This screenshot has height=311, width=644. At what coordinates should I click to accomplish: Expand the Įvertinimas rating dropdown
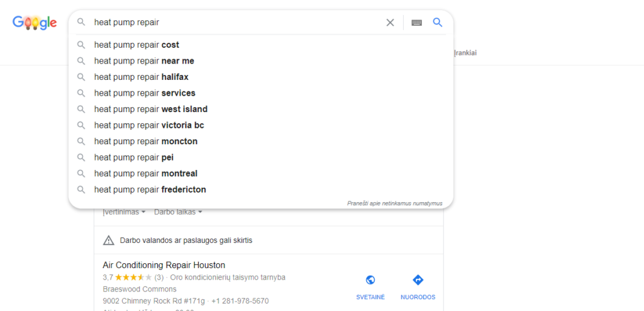(x=125, y=212)
